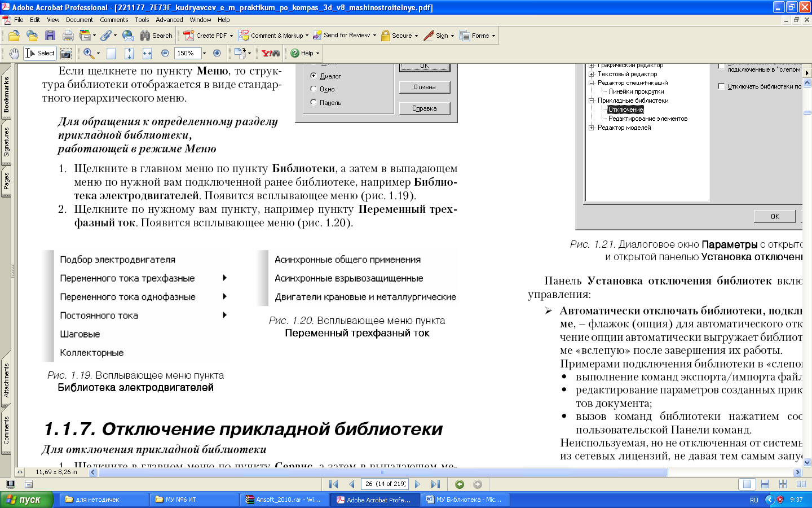812x508 pixels.
Task: Select the Панель radio button in figure
Action: 314,102
